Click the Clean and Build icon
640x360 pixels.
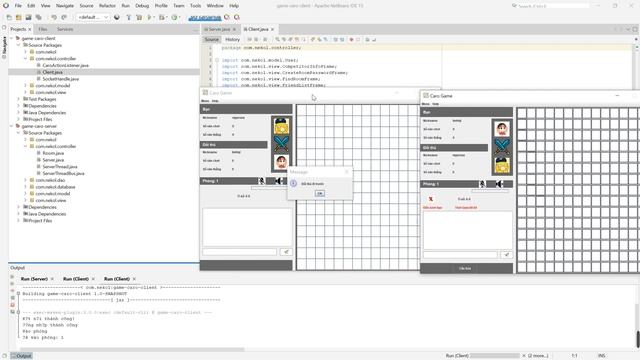[x=139, y=18]
